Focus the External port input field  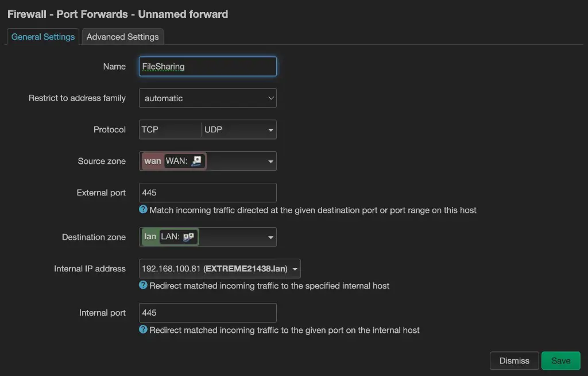pos(207,193)
